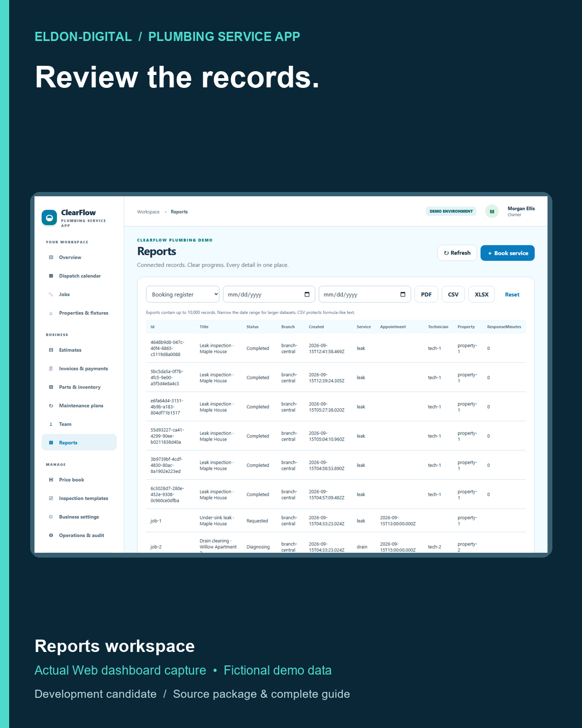Click the Id column header
The width and height of the screenshot is (582, 728).
153,327
